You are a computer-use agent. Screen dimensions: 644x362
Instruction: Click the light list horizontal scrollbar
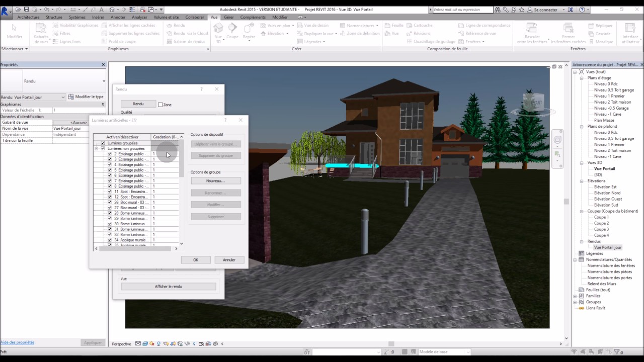(x=136, y=248)
